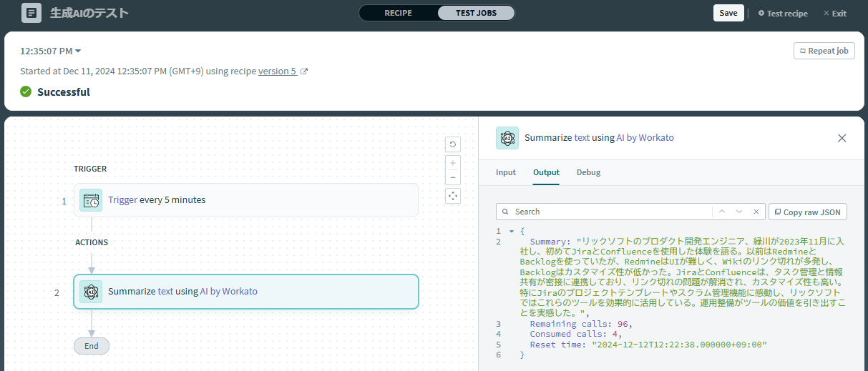Click the Save button

pos(728,13)
